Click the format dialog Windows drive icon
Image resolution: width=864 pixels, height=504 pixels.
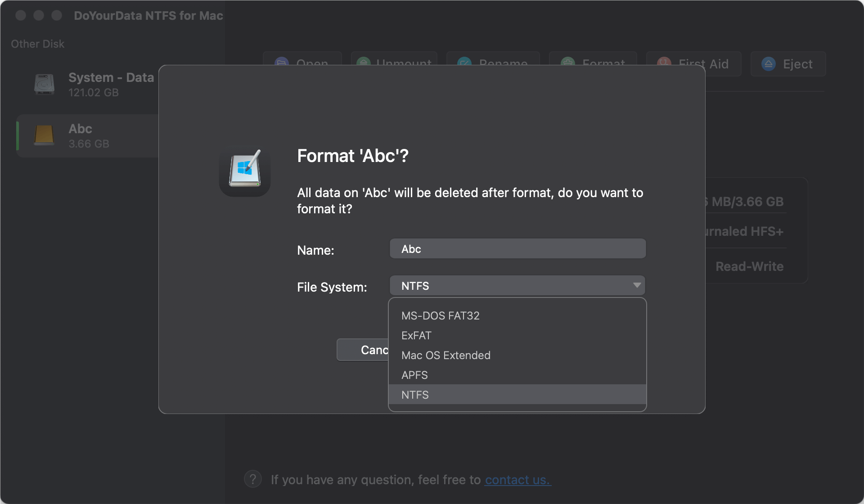click(245, 171)
